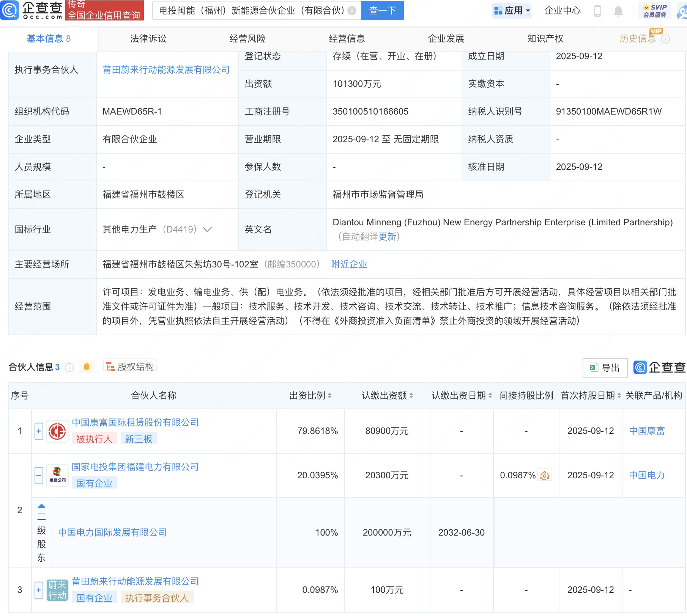Screen dimensions: 687x616
Task: Open the 蔚来行动 logo thumbnail
Action: pos(57,590)
